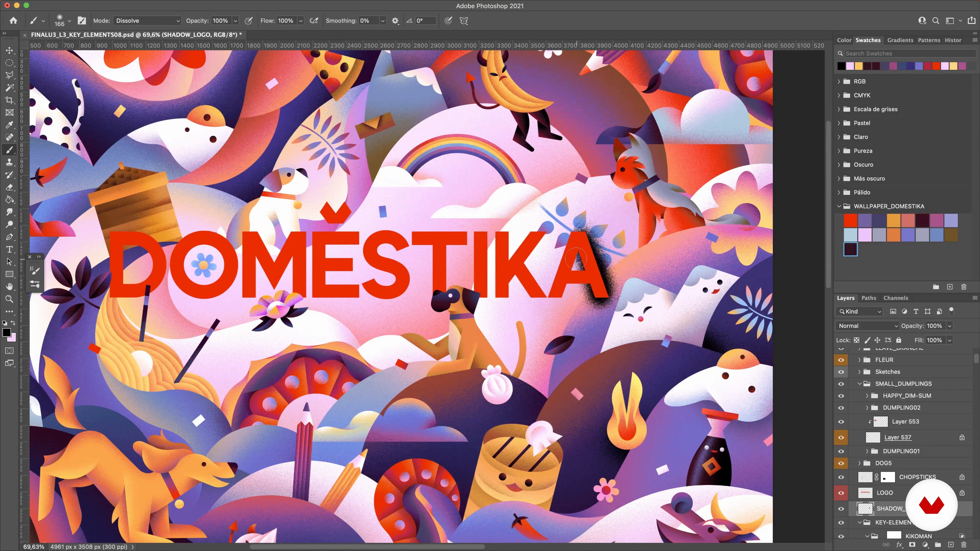Open layer blend mode Normal dropdown

click(867, 326)
